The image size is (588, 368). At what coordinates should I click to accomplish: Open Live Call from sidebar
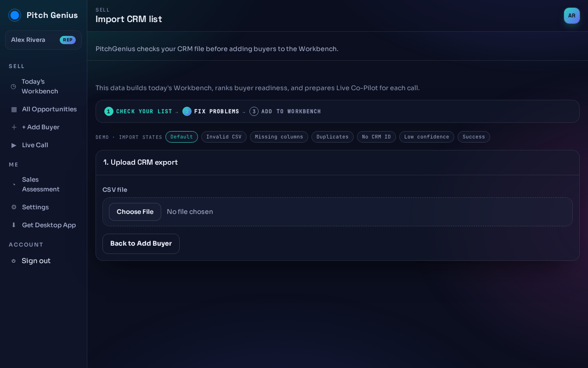43,145
